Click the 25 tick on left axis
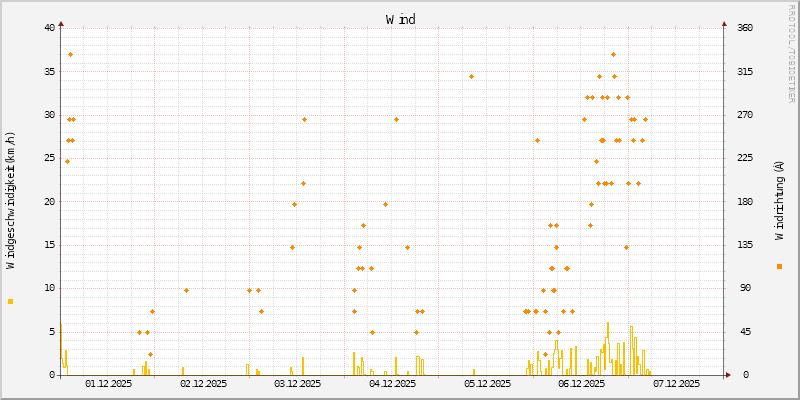The image size is (800, 400). pyautogui.click(x=49, y=158)
